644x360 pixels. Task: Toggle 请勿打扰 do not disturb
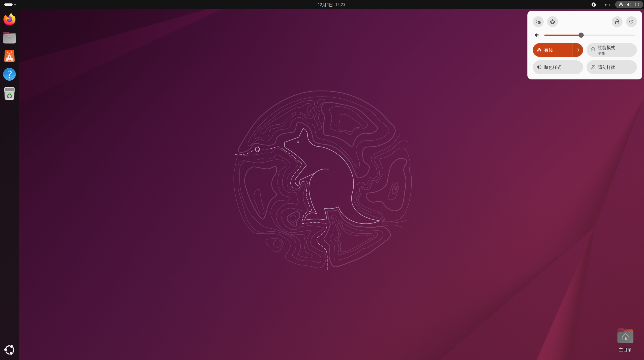pos(611,67)
